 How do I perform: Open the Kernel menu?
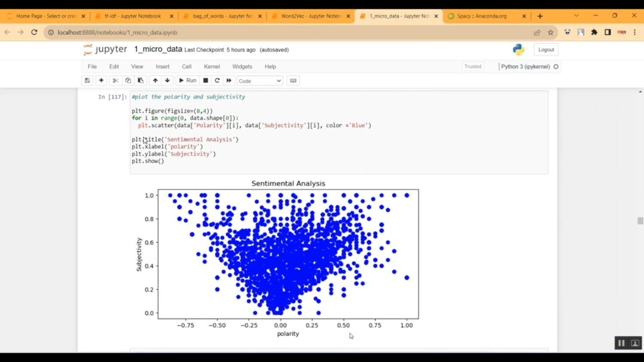(x=212, y=66)
